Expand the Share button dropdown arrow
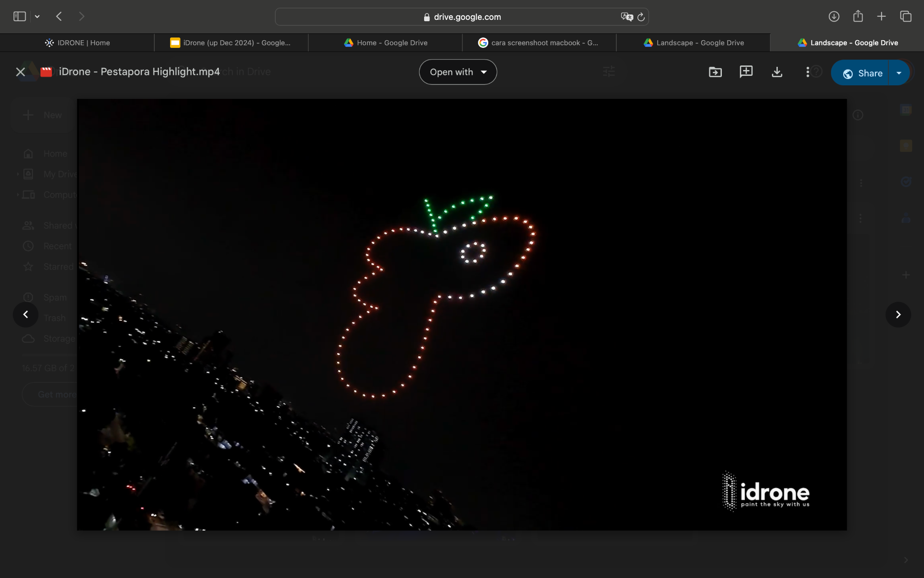Screen dimensions: 924x578 (x=899, y=73)
